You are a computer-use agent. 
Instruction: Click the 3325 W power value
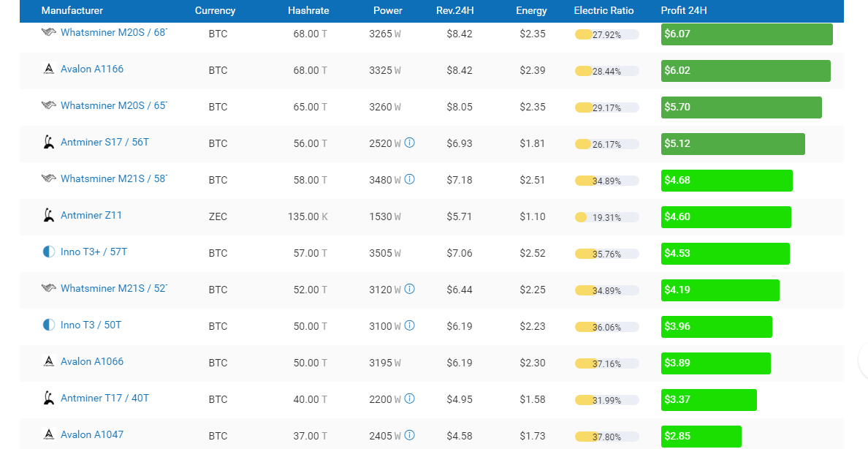(385, 70)
